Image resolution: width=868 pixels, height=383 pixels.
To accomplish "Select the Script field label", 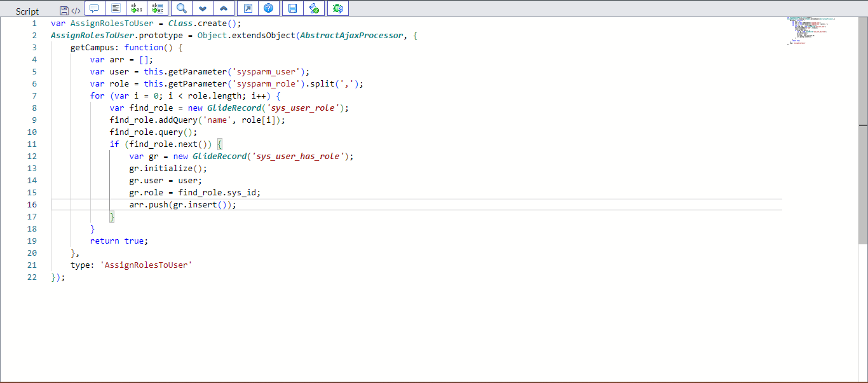I will 27,11.
